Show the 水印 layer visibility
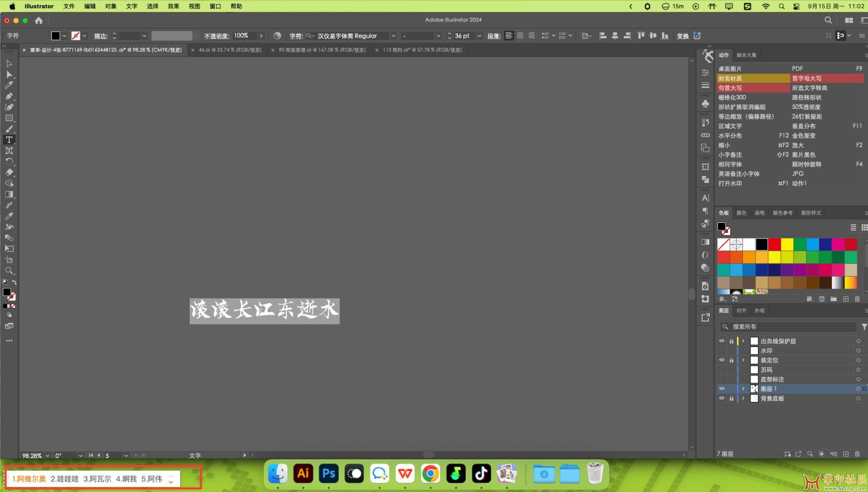Screen dimensions: 868x492 click(x=721, y=351)
